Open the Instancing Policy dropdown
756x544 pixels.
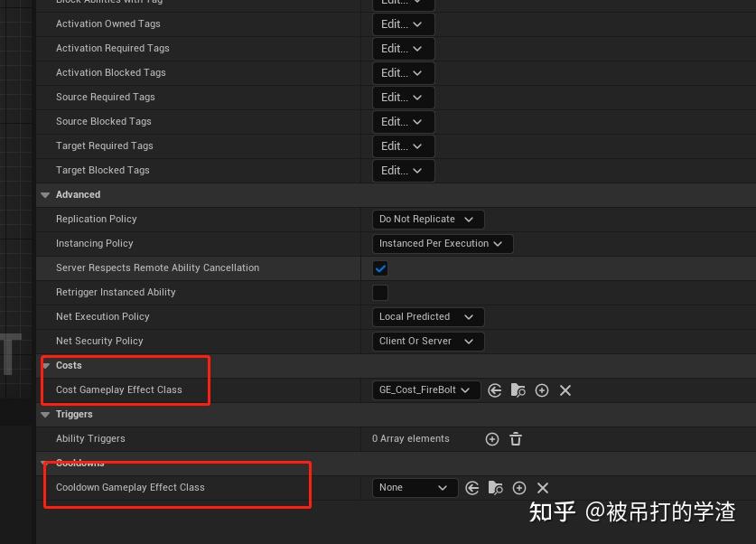click(x=442, y=243)
